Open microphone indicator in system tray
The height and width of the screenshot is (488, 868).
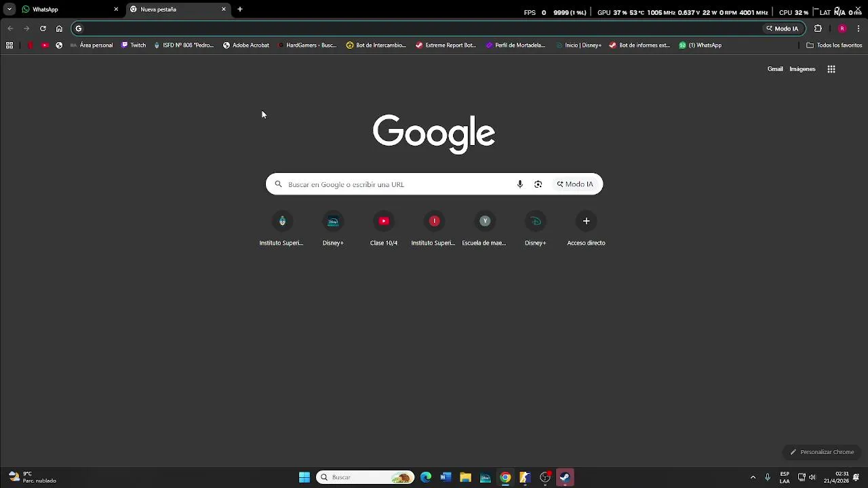pyautogui.click(x=768, y=477)
